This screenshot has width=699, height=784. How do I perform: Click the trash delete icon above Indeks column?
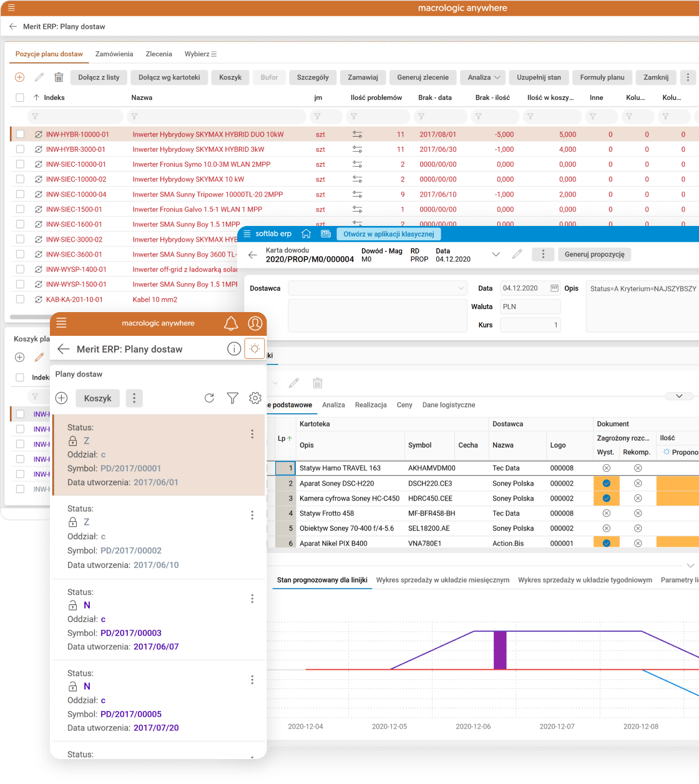pyautogui.click(x=59, y=77)
